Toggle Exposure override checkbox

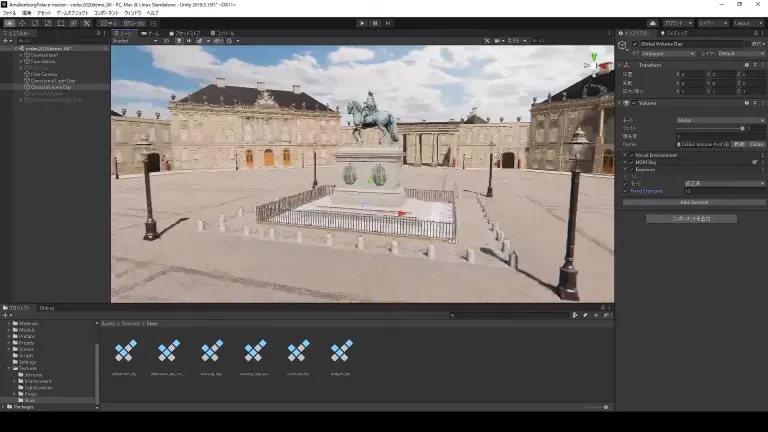[631, 169]
